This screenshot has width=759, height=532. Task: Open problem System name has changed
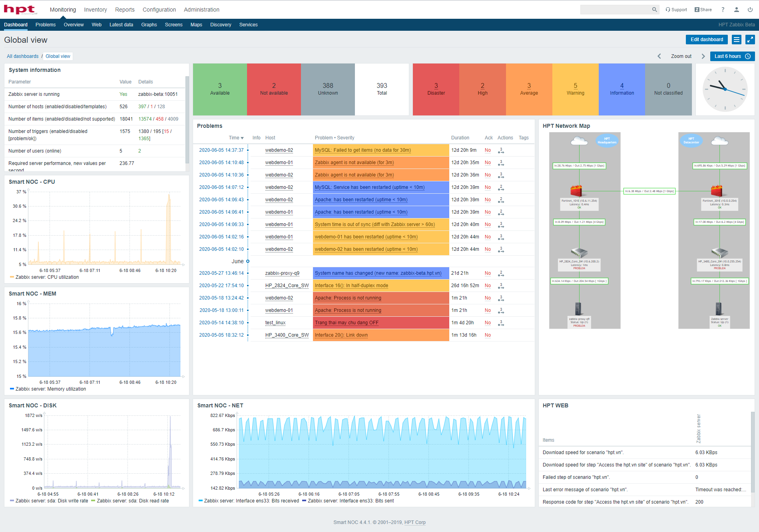[x=378, y=273]
